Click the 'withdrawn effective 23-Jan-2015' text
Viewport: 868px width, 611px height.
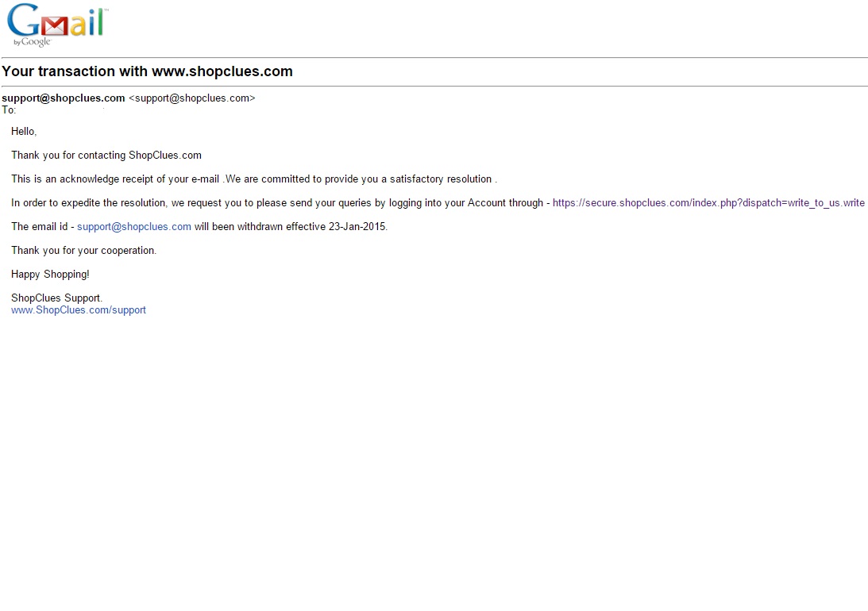click(x=312, y=227)
